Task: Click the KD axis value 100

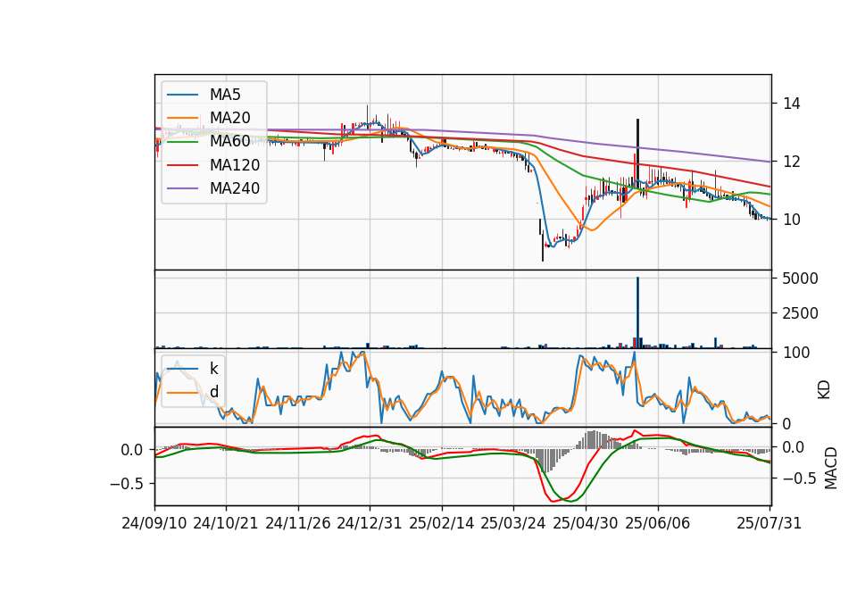Action: point(796,353)
